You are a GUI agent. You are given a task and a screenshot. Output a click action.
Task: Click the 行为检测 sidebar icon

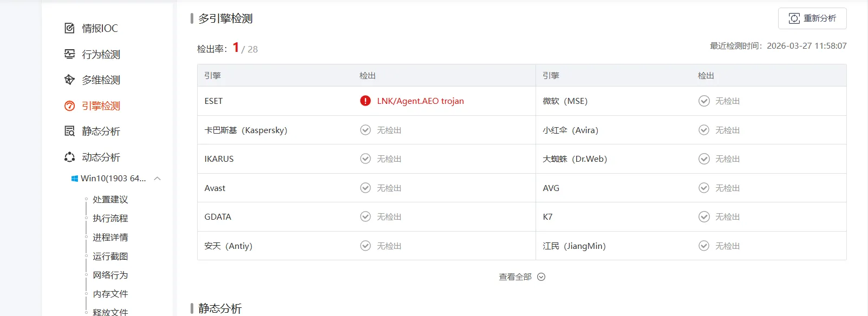tap(69, 54)
